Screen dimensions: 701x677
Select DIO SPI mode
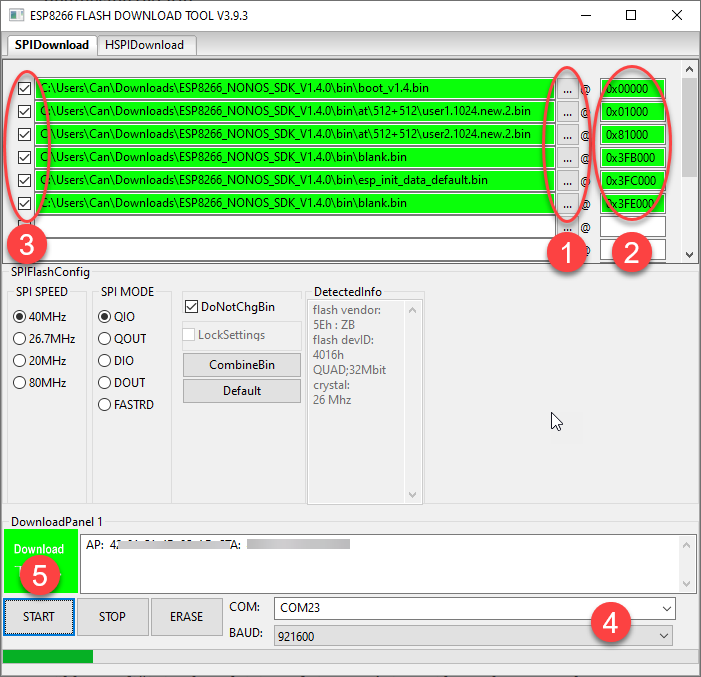(116, 360)
